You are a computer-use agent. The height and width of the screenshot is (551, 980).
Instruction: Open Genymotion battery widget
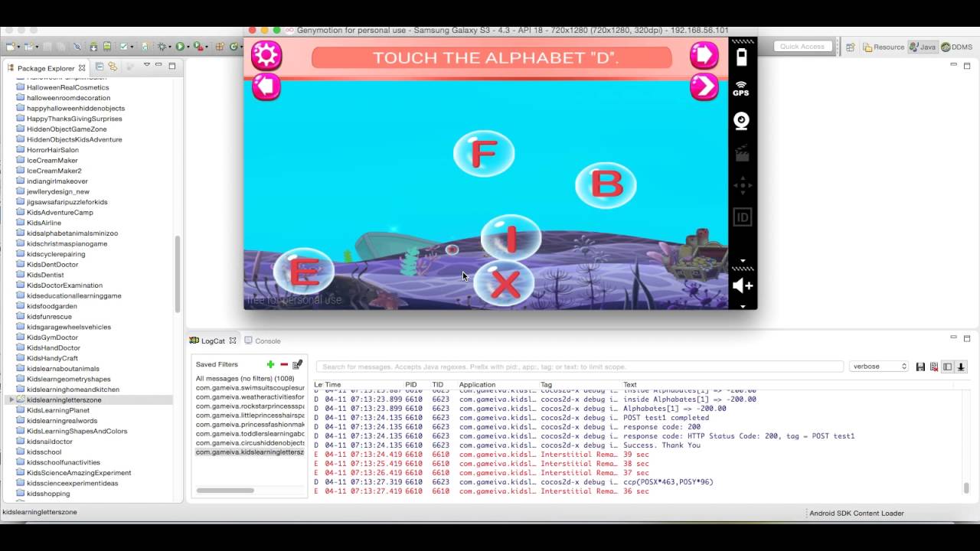pyautogui.click(x=741, y=57)
